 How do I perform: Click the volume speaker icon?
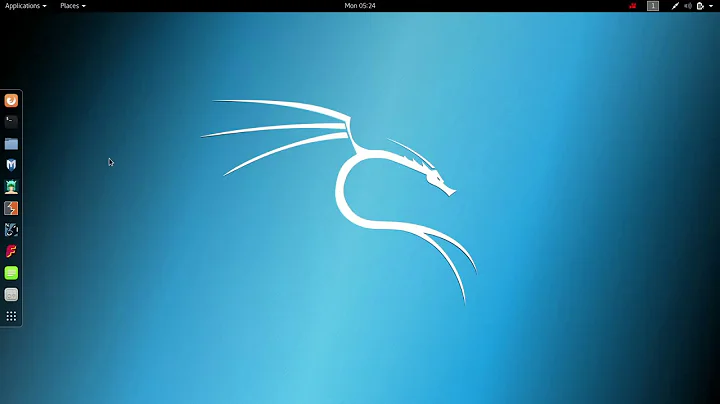point(688,6)
